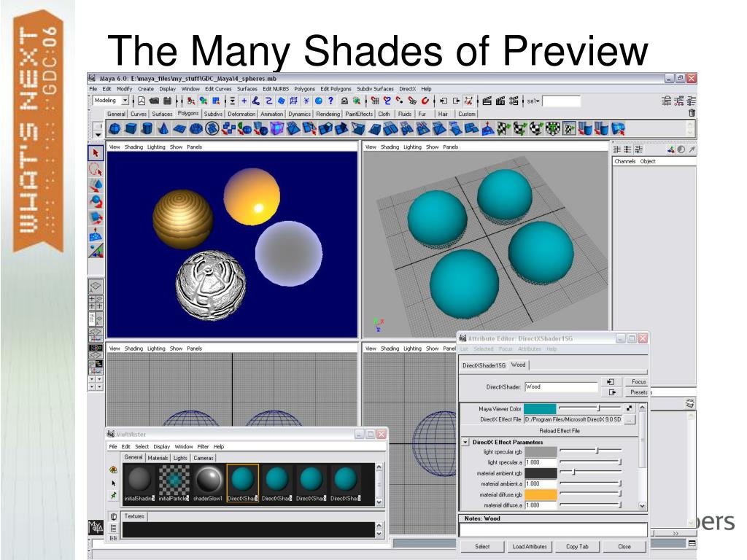Click the Focus button in Attribute Editor
Image resolution: width=747 pixels, height=560 pixels.
pos(638,382)
